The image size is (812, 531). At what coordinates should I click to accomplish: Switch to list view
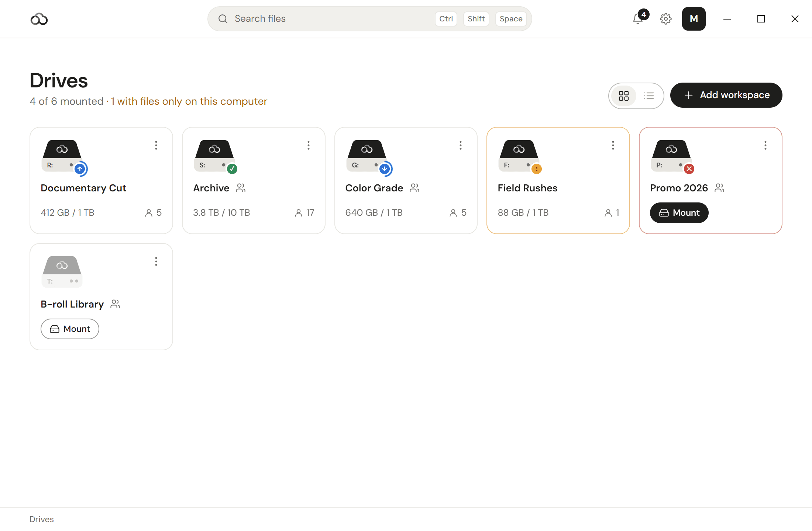coord(648,96)
